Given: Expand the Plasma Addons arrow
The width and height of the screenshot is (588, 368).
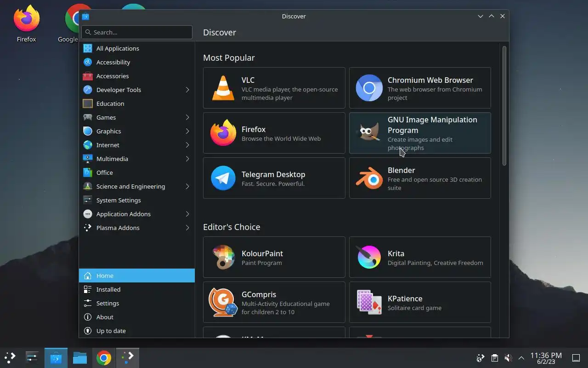Looking at the screenshot, I should point(187,228).
